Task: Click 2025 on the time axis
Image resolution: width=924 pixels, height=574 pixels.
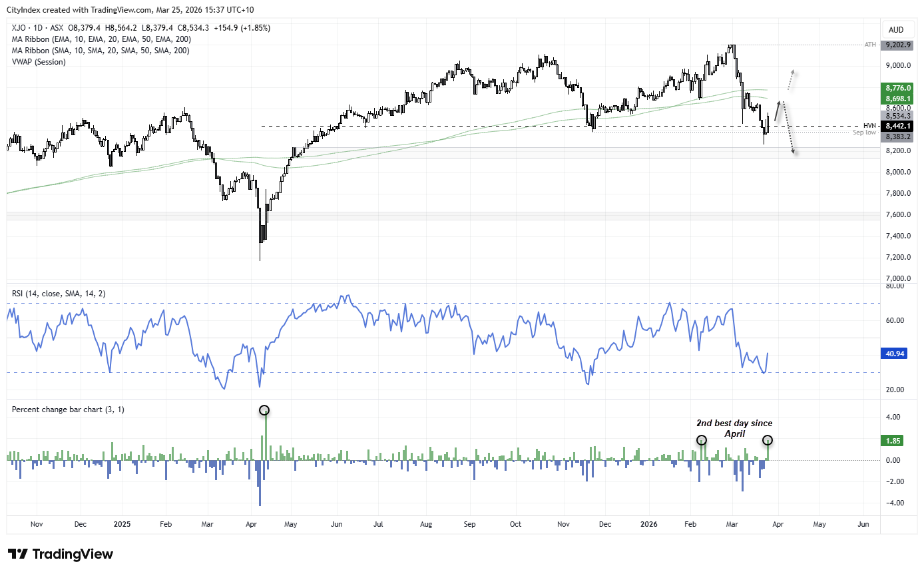Action: pos(122,525)
